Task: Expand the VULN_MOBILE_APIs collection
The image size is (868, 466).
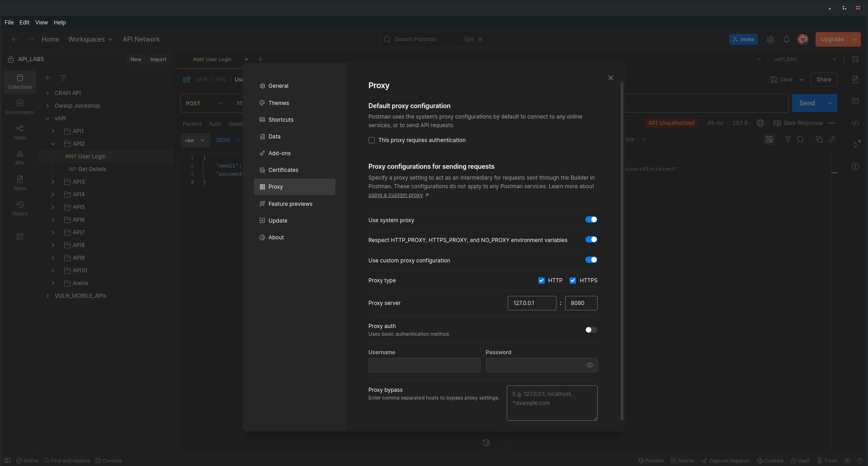Action: point(47,296)
